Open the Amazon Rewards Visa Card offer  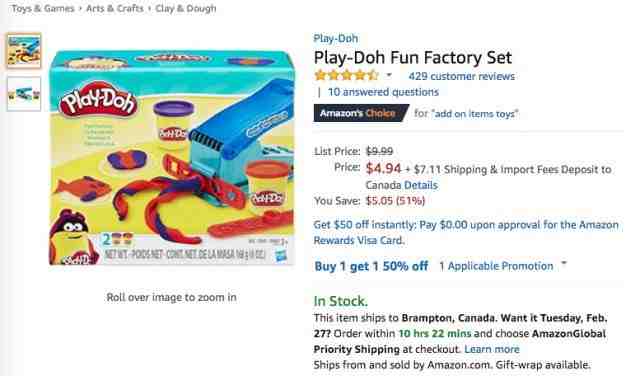(466, 232)
